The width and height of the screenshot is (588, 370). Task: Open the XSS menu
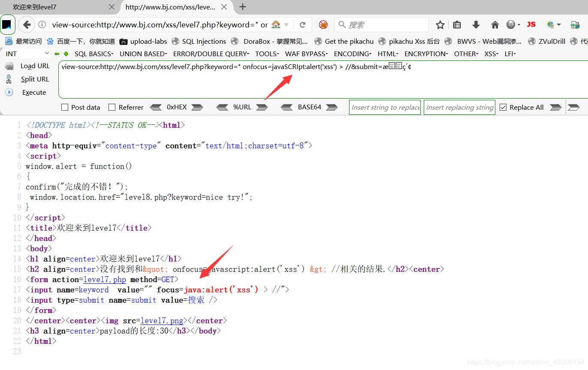[492, 54]
